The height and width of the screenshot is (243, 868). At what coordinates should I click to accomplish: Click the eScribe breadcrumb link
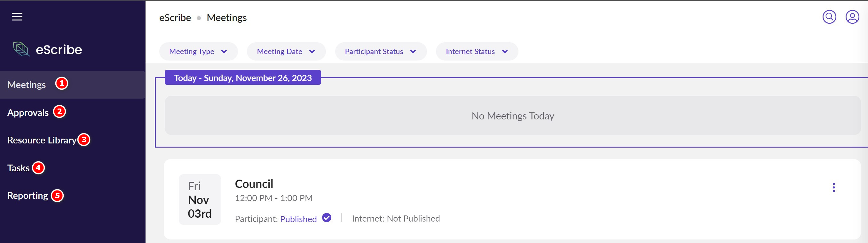tap(175, 18)
